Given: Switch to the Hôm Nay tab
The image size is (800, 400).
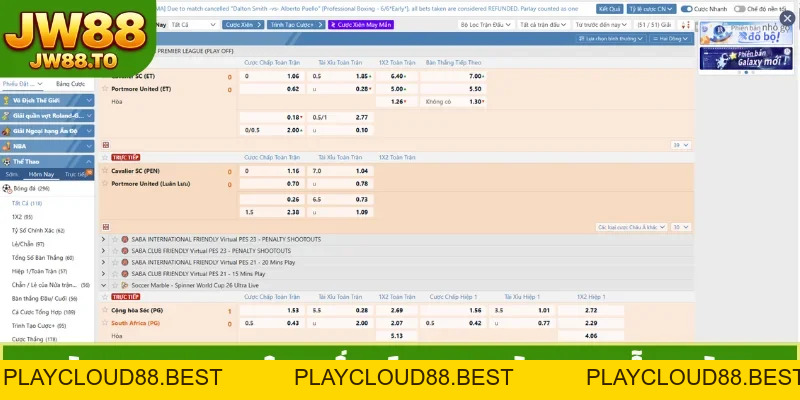Looking at the screenshot, I should tap(41, 174).
